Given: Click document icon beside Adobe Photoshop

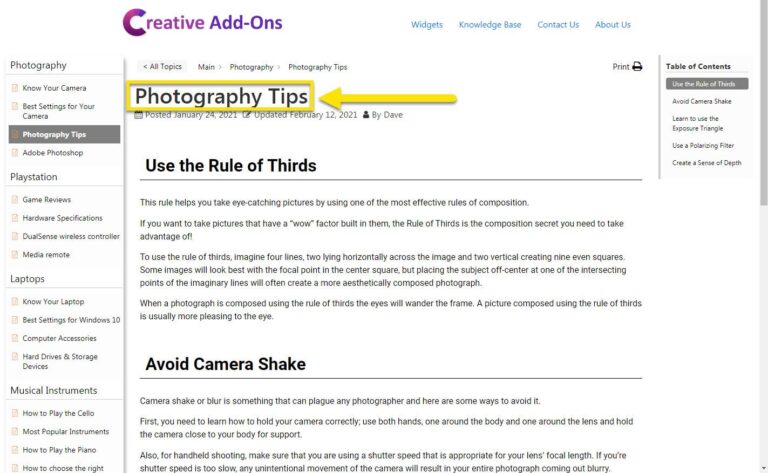Looking at the screenshot, I should pos(15,153).
